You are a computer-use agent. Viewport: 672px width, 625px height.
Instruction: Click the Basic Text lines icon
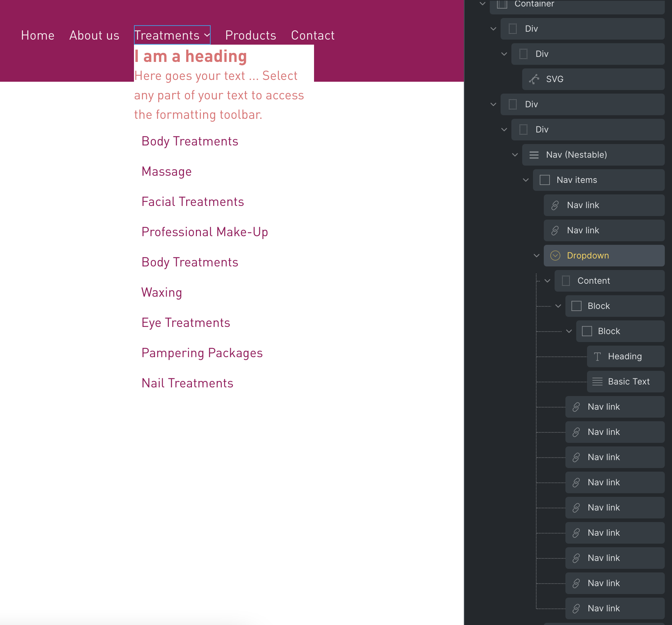coord(597,382)
